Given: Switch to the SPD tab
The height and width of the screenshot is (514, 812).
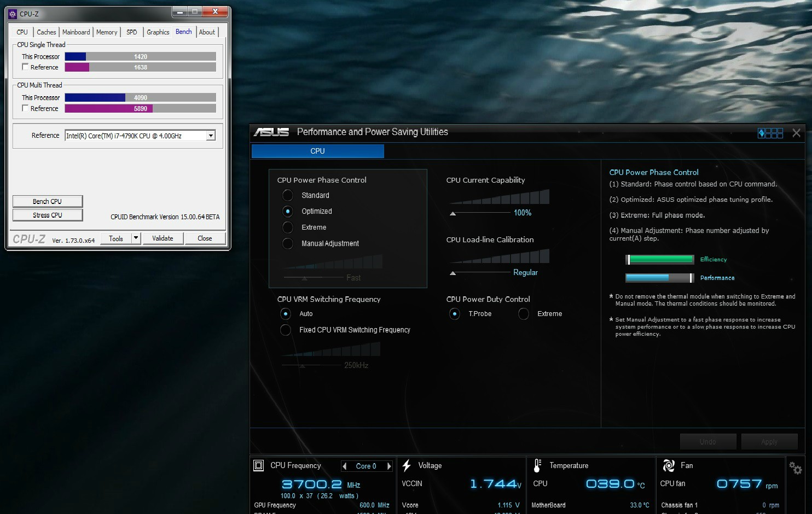Looking at the screenshot, I should [x=132, y=32].
